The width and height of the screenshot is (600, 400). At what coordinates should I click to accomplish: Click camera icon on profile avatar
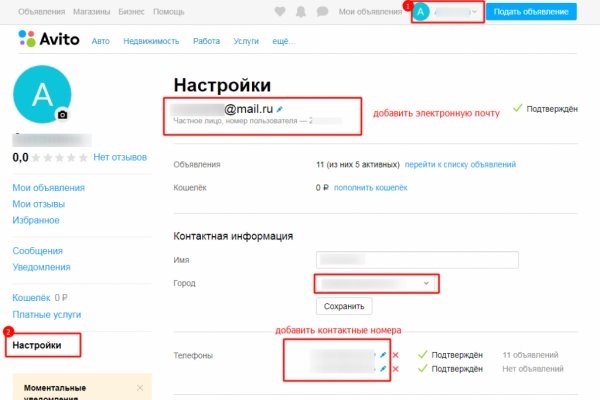[62, 115]
